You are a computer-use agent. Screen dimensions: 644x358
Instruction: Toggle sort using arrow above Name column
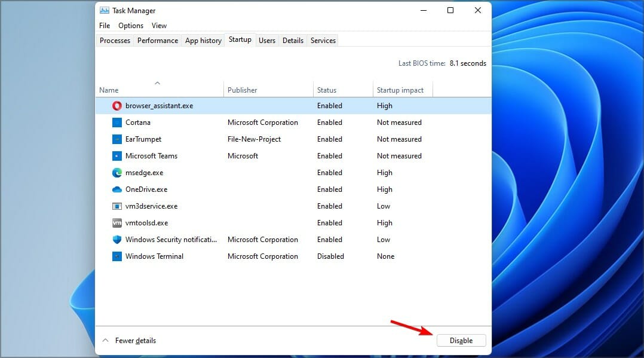point(157,83)
